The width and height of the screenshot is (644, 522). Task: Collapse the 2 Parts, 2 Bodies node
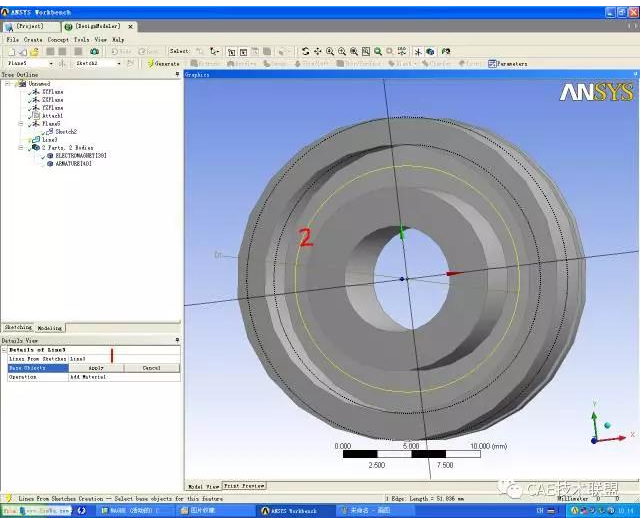[21, 147]
